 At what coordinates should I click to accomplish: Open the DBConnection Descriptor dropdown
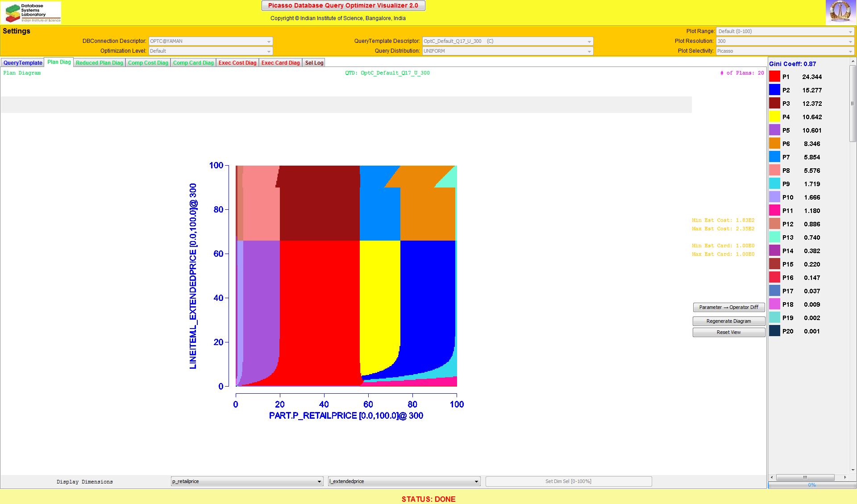210,41
